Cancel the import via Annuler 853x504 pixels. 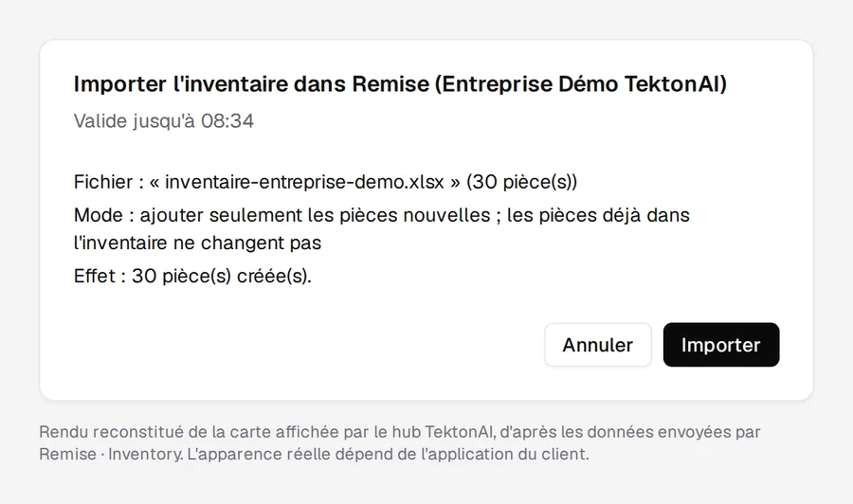(598, 345)
